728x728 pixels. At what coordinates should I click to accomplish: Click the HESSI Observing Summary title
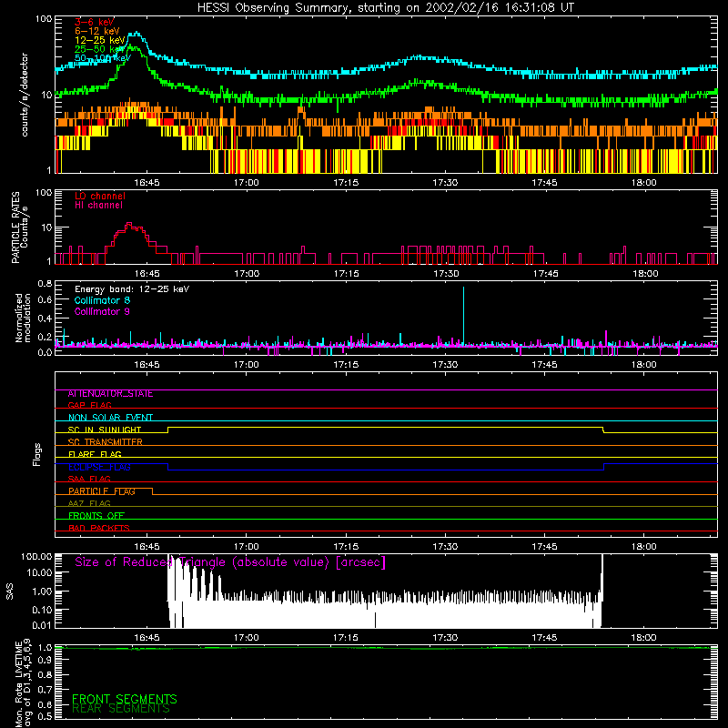click(x=385, y=7)
